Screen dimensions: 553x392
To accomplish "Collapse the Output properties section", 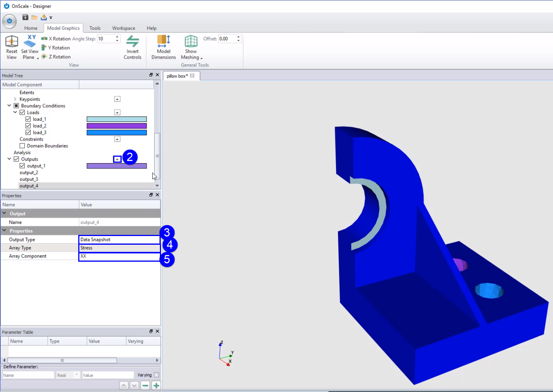I will [4, 213].
